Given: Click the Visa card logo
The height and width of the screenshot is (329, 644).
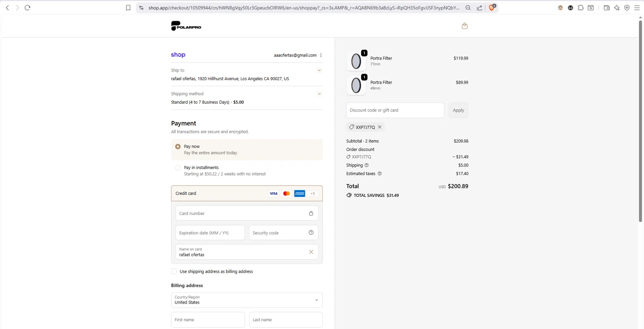Looking at the screenshot, I should tap(273, 193).
